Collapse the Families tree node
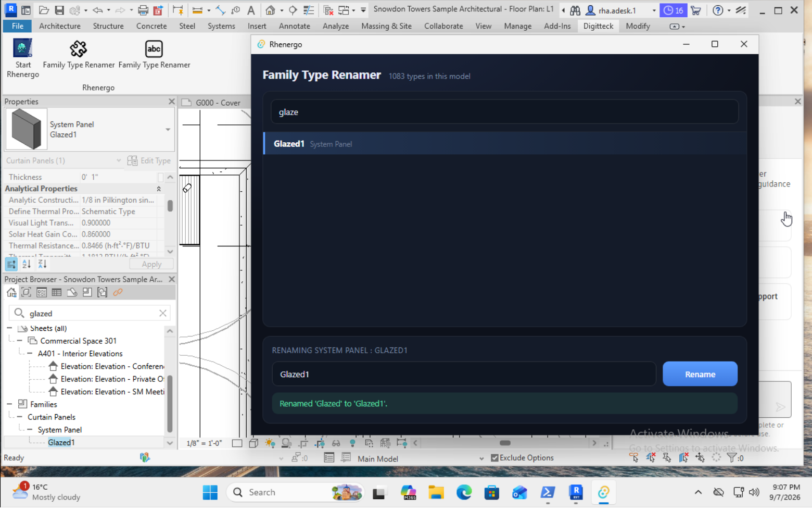 point(9,405)
